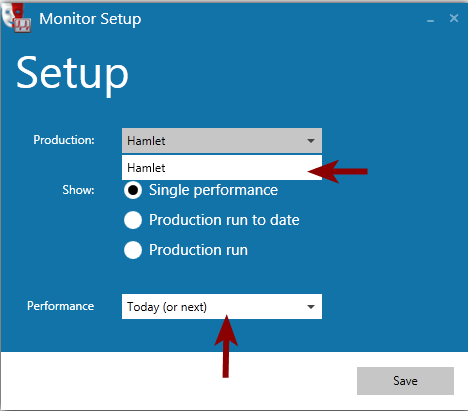Click the 'Today (or next)' performance field
Screen dimensions: 468x411
click(x=222, y=307)
